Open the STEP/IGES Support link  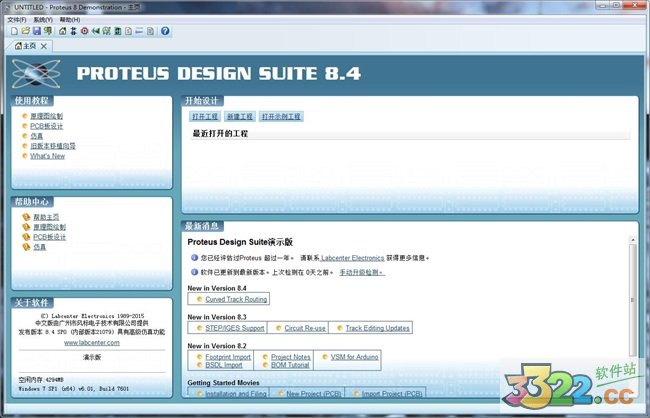click(235, 328)
